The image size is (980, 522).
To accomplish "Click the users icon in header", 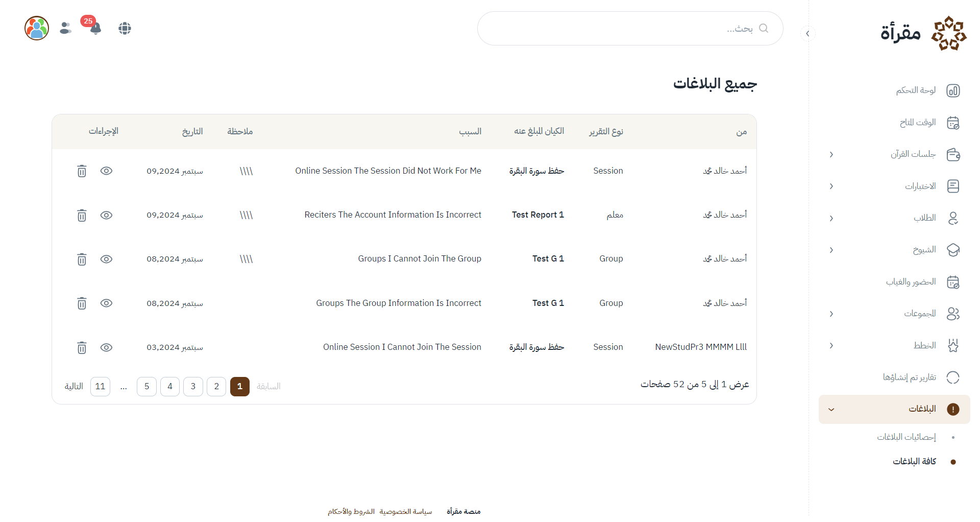I will [65, 28].
